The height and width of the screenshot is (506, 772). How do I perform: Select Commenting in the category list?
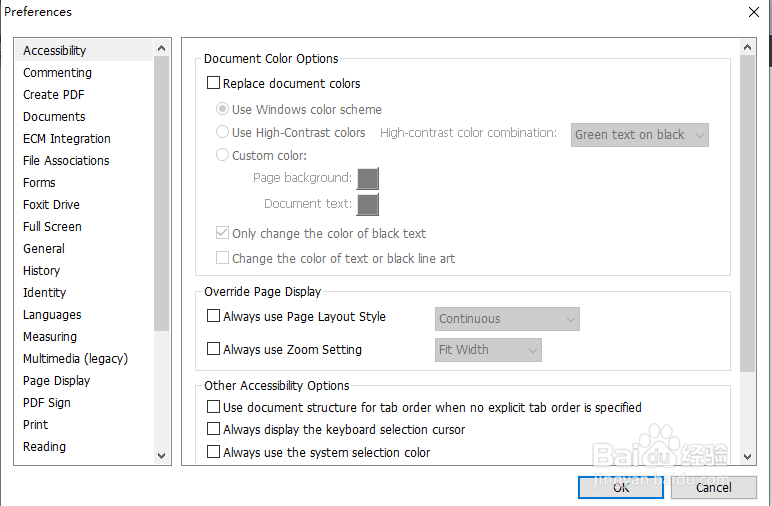57,73
